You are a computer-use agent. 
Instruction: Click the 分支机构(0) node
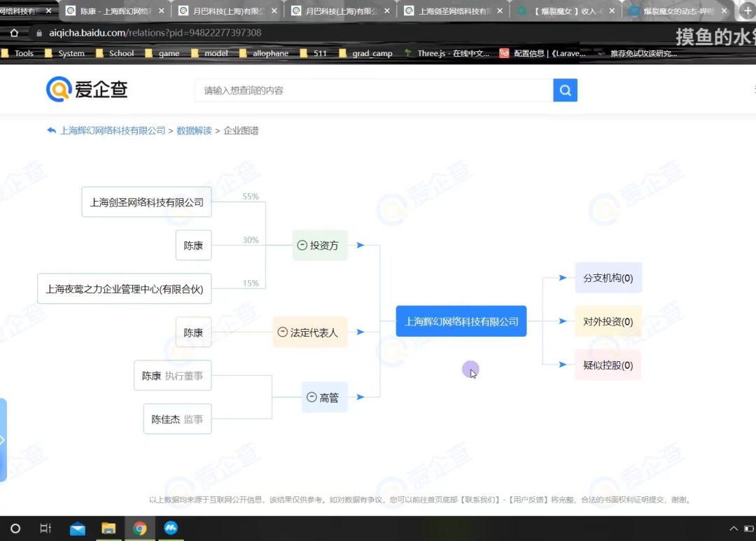pos(608,278)
